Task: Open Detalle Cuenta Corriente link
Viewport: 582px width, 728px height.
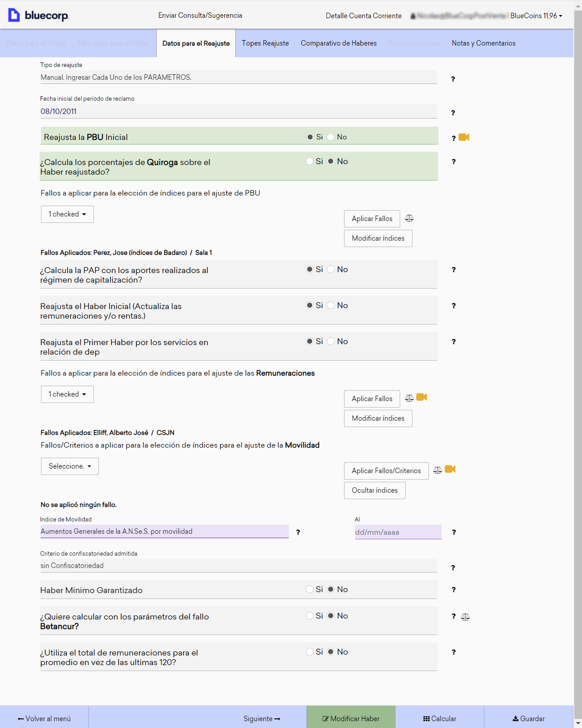Action: click(364, 16)
